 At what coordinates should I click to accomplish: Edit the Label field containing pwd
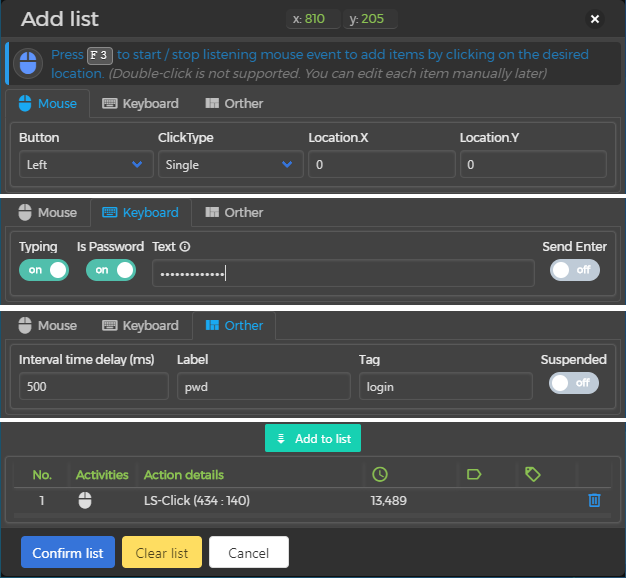coord(264,386)
